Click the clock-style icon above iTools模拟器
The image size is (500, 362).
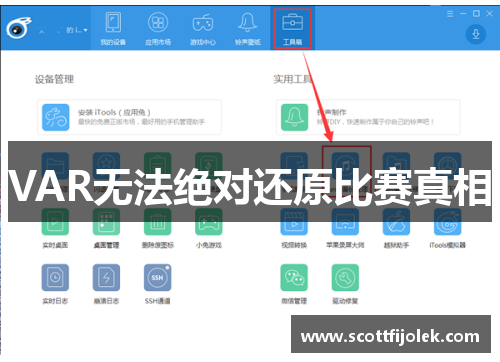(447, 166)
